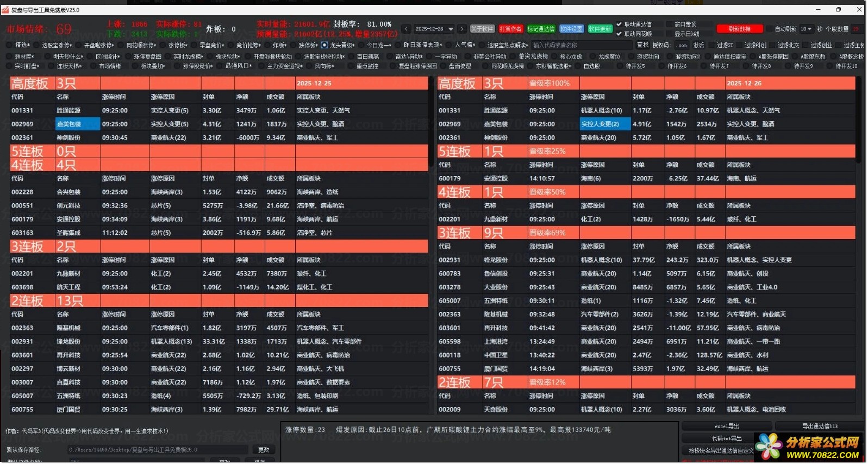Select the 涨停复盘图 radio option
This screenshot has width=868, height=464.
pos(129,57)
